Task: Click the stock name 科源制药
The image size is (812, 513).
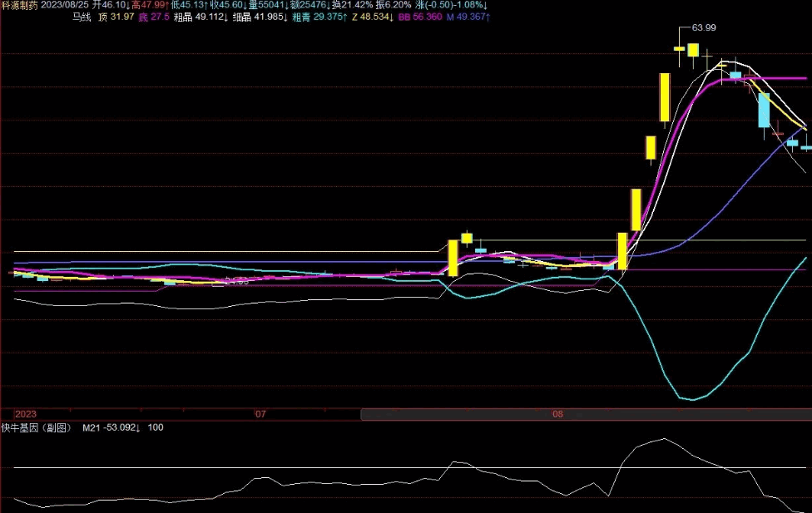Action: pos(20,5)
